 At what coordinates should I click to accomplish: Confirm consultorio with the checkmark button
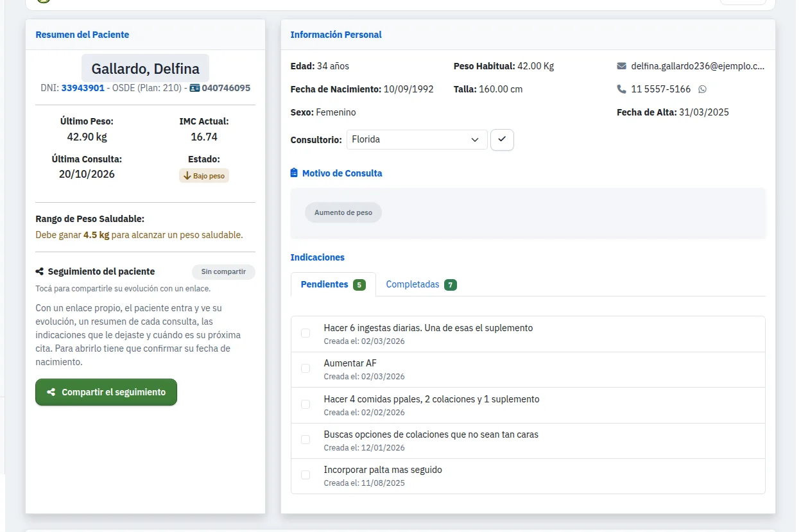502,140
